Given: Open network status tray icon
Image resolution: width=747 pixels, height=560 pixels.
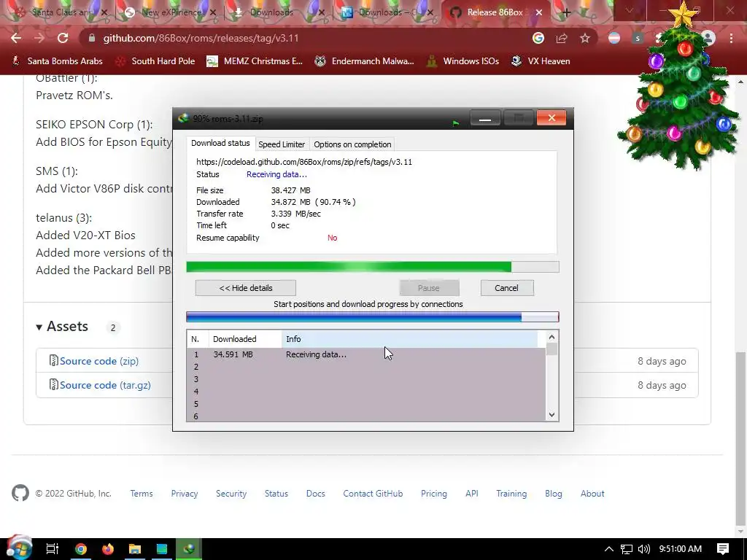Looking at the screenshot, I should [627, 549].
